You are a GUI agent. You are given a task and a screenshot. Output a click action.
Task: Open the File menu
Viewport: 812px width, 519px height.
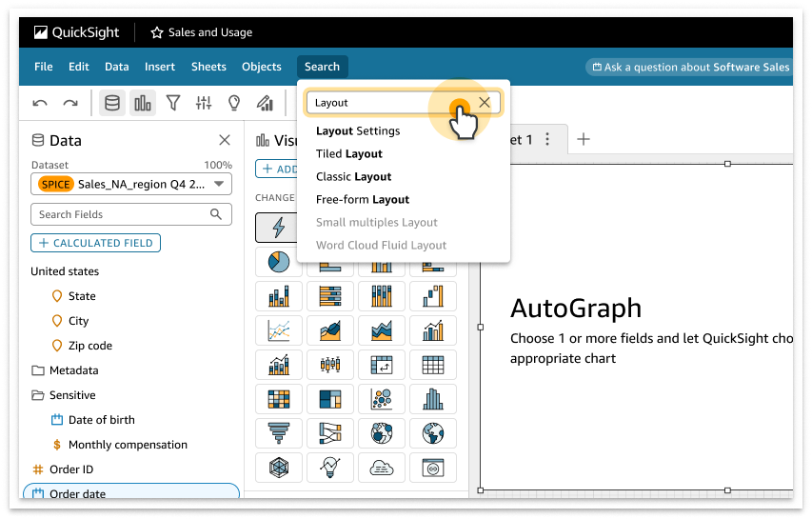click(44, 67)
